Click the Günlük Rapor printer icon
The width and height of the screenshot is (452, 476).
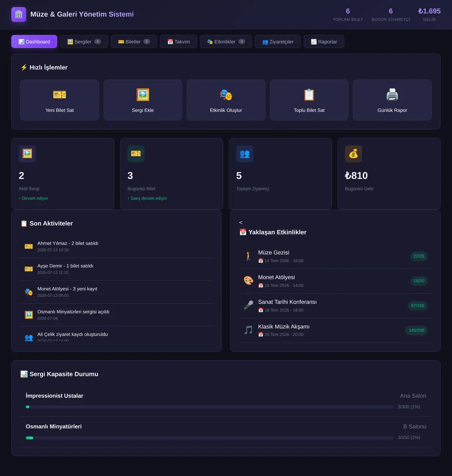point(392,95)
